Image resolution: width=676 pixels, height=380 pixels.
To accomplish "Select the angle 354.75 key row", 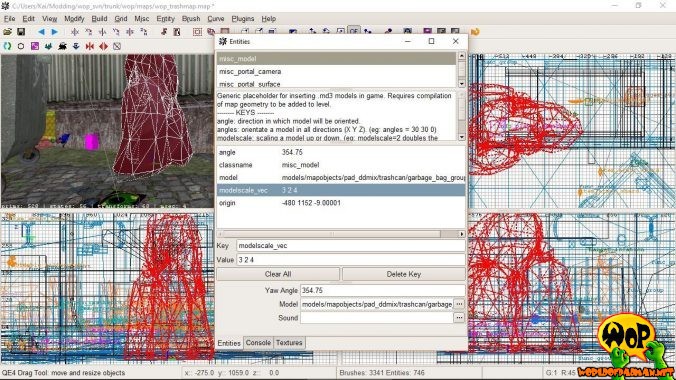I will 341,152.
